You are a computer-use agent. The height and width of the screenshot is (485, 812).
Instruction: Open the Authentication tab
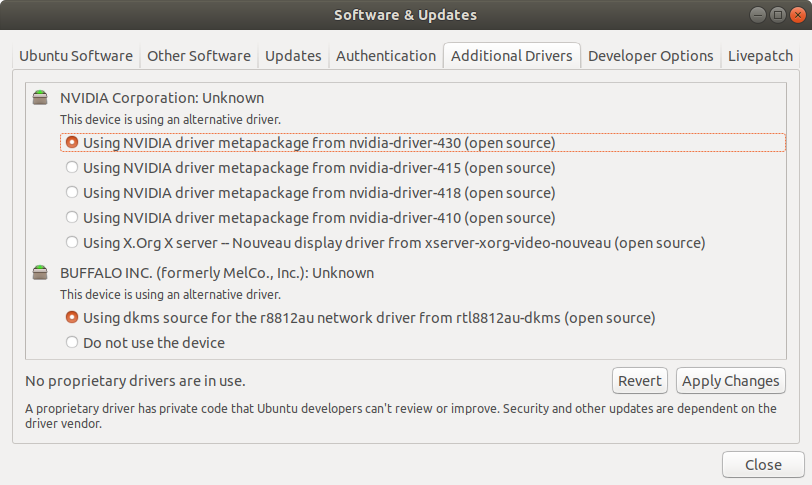(x=386, y=56)
